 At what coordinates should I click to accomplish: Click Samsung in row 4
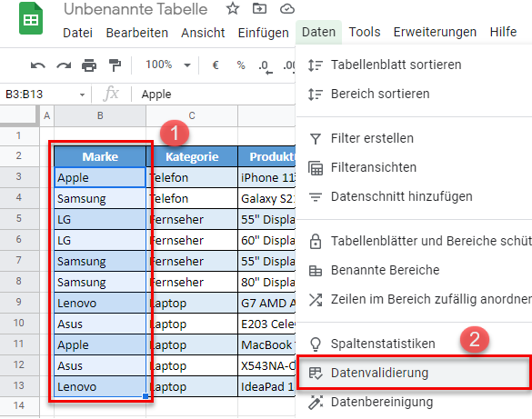click(x=100, y=198)
